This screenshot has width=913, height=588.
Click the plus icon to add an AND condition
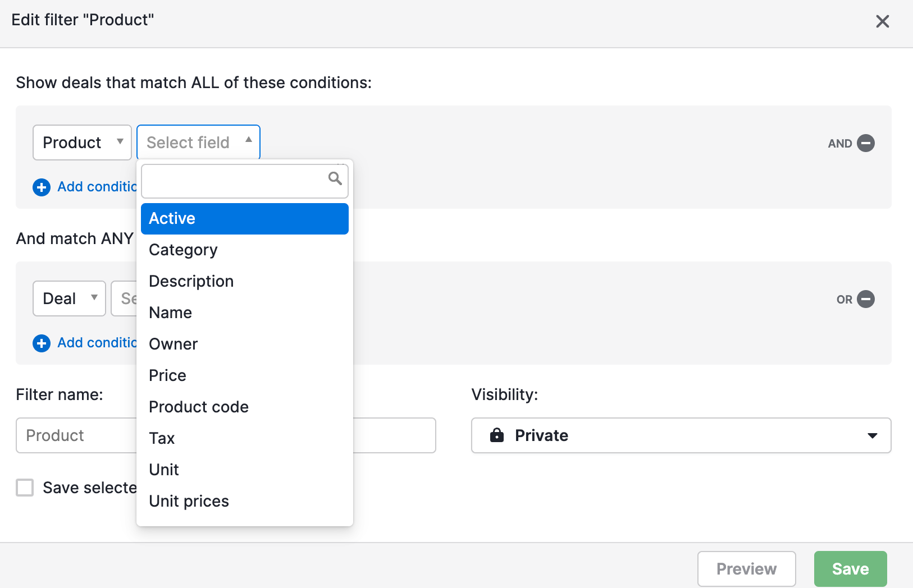pos(41,187)
